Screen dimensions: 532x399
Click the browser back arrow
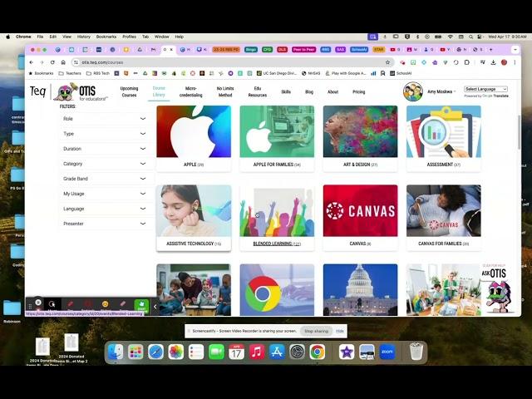pyautogui.click(x=32, y=62)
